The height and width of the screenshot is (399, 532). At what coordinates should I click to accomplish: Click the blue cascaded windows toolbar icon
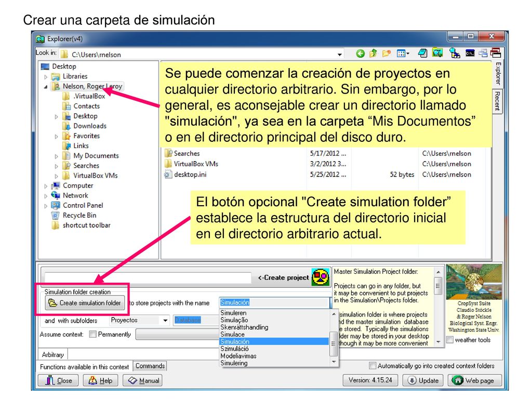[483, 53]
